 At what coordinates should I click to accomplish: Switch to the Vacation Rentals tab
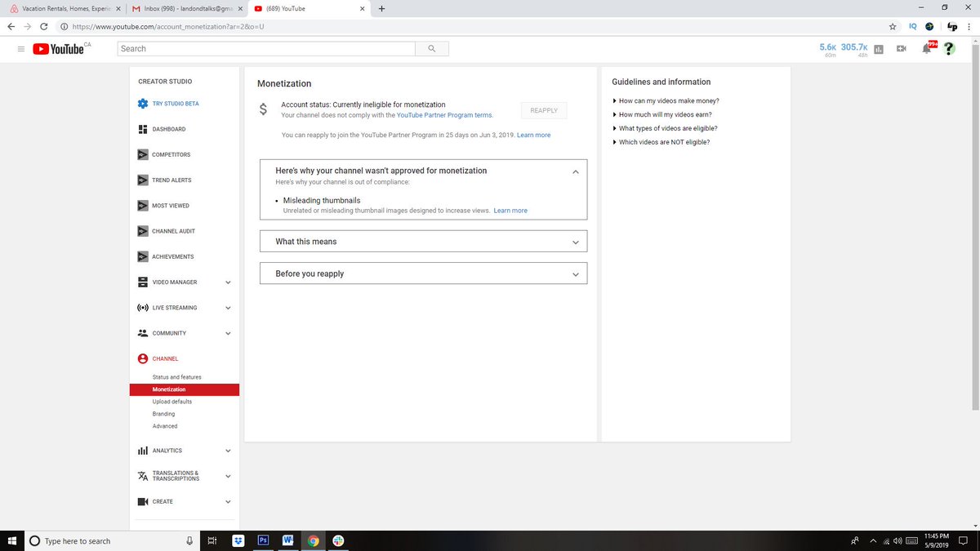tap(64, 8)
